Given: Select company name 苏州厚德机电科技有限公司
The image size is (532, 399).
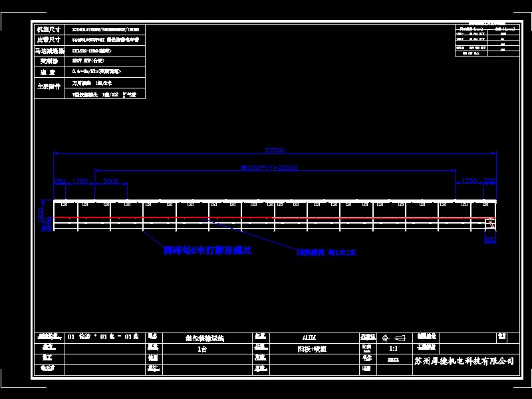Looking at the screenshot, I should coord(464,360).
